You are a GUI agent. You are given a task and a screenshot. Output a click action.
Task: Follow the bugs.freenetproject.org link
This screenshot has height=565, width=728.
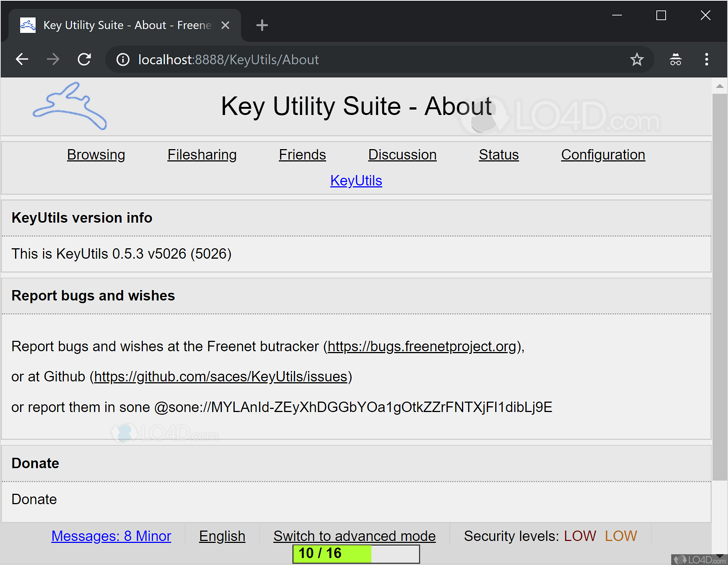[x=422, y=347]
